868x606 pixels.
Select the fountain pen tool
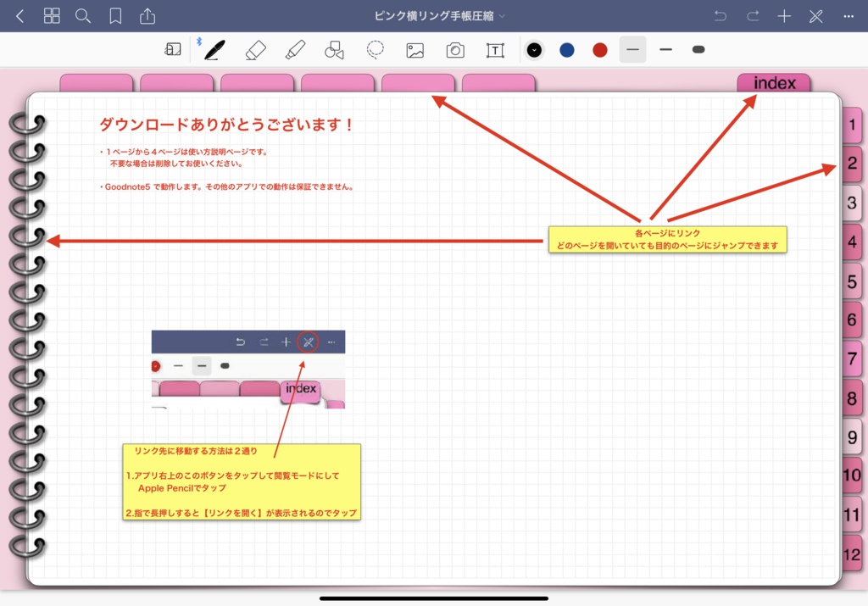(213, 49)
